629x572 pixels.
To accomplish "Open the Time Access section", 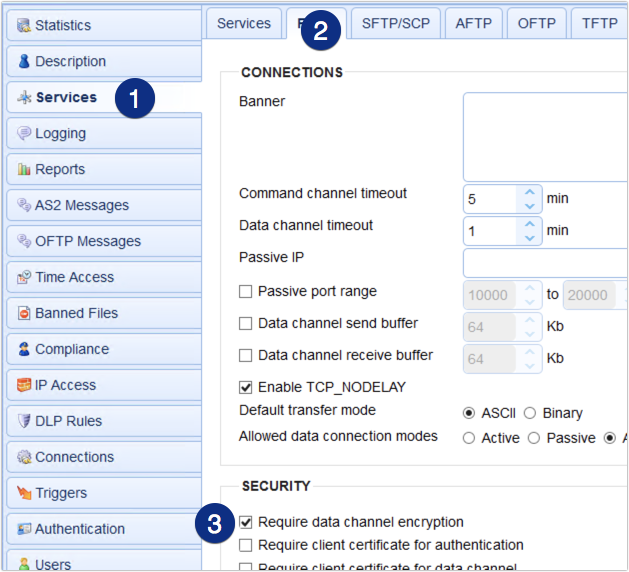I will [74, 277].
